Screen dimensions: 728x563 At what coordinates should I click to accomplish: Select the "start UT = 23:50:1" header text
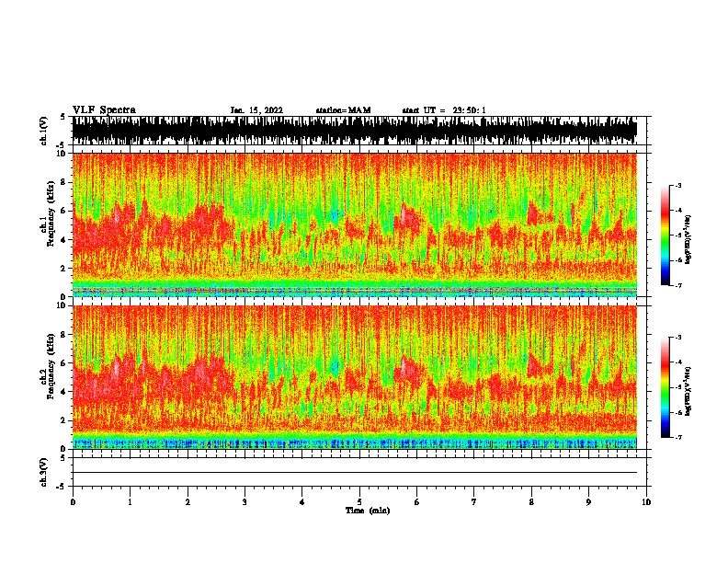[x=444, y=110]
